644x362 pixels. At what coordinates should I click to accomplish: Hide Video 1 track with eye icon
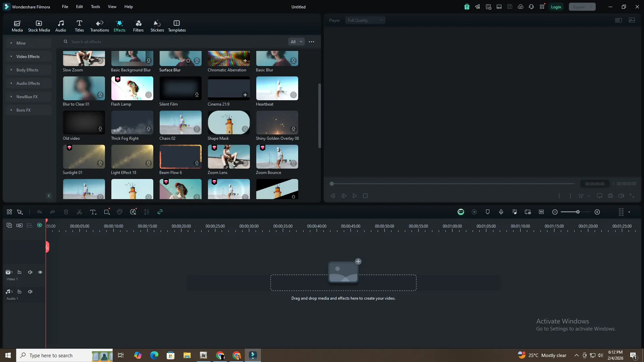40,272
